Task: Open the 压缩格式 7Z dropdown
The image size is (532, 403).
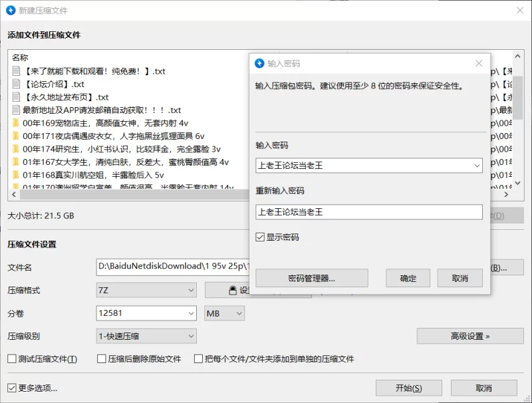Action: pyautogui.click(x=146, y=291)
